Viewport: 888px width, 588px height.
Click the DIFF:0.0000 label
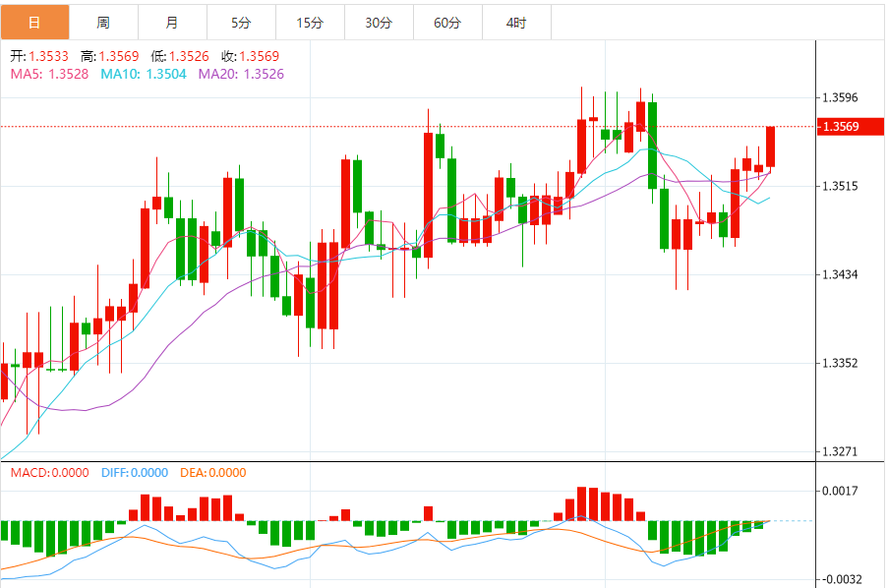coord(135,472)
